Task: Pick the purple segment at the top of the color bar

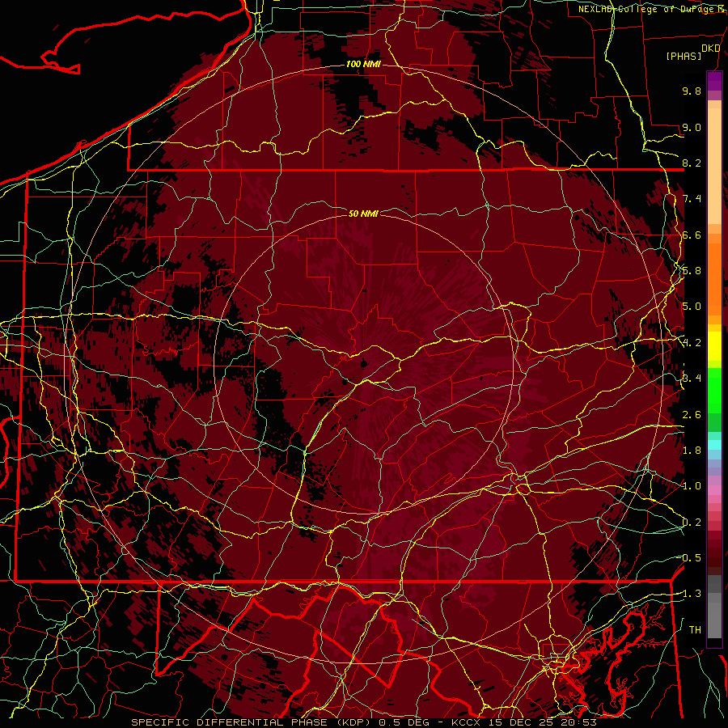Action: [x=714, y=81]
